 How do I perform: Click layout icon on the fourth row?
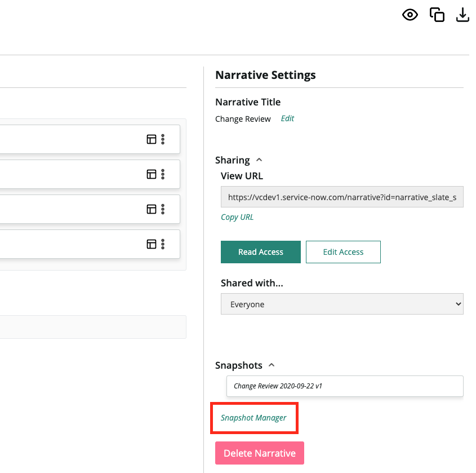pos(151,244)
